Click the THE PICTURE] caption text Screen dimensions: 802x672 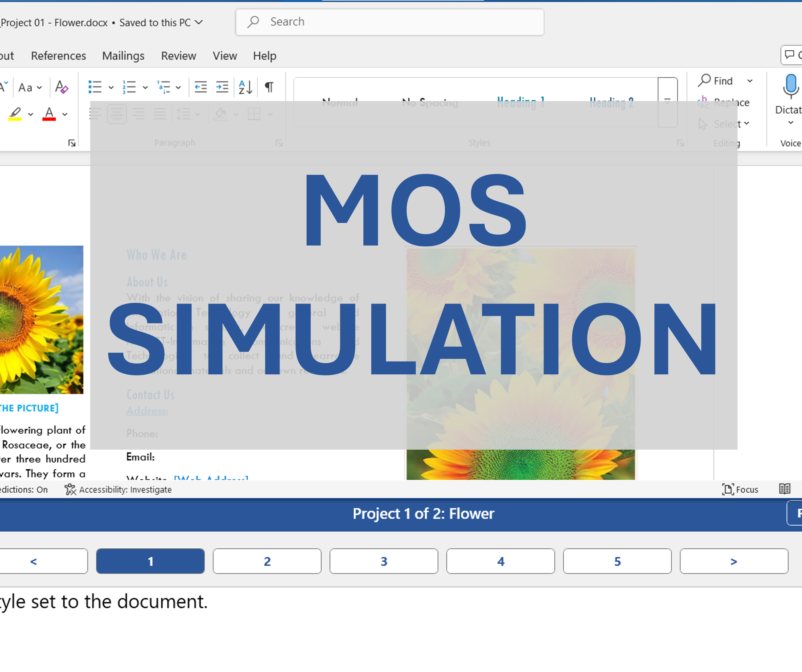point(29,408)
